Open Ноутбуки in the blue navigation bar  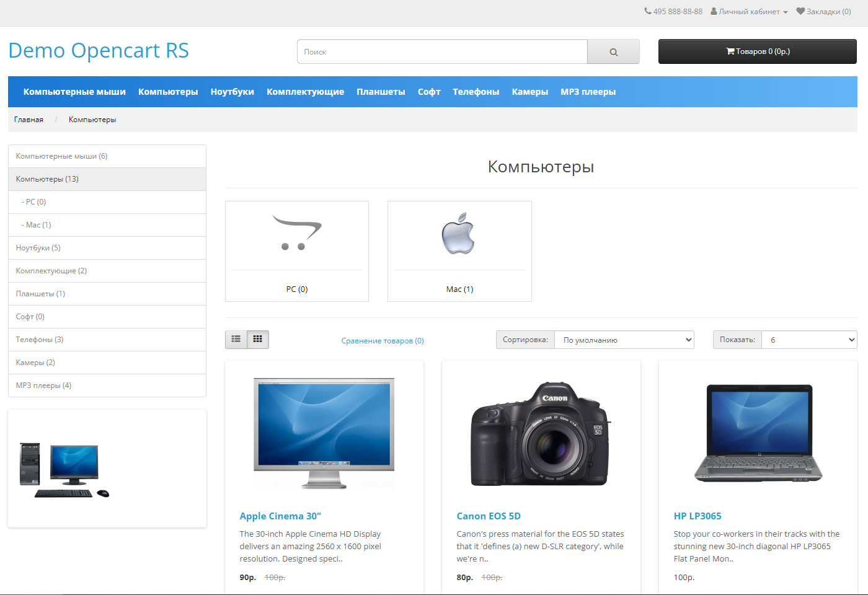232,92
